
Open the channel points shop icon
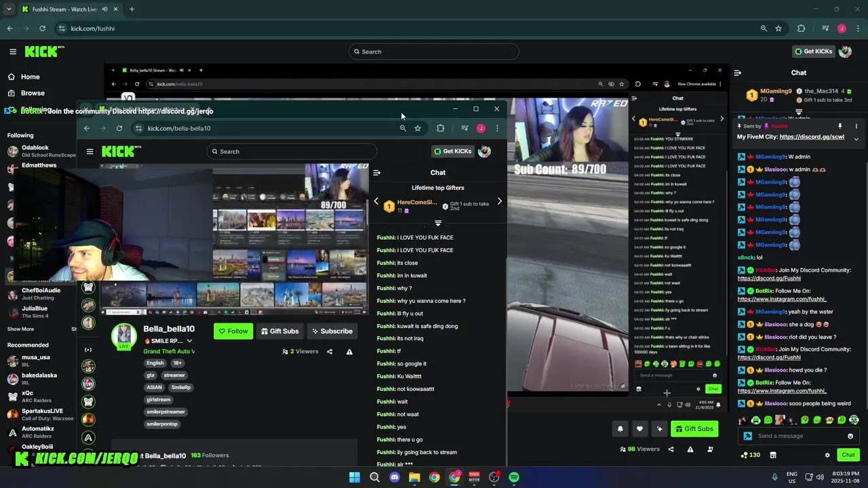tap(773, 455)
